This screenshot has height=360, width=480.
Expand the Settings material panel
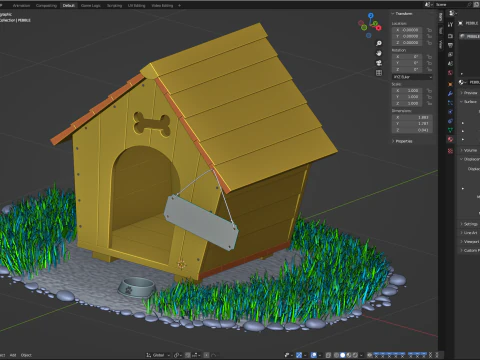click(x=470, y=224)
